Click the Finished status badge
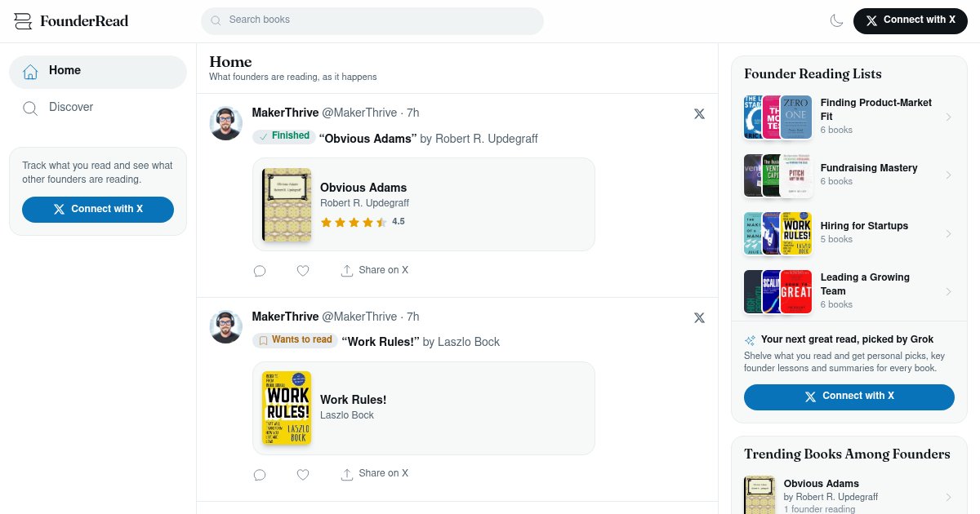The image size is (980, 514). 283,136
